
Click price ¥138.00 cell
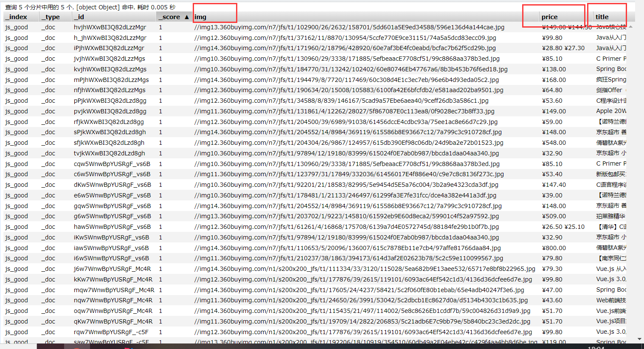554,69
